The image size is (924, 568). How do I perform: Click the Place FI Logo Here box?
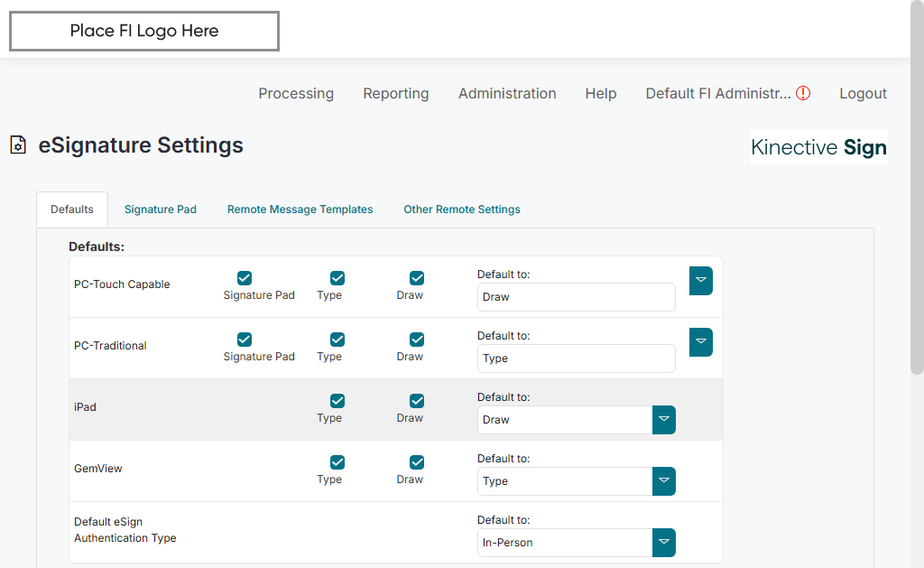pyautogui.click(x=144, y=32)
